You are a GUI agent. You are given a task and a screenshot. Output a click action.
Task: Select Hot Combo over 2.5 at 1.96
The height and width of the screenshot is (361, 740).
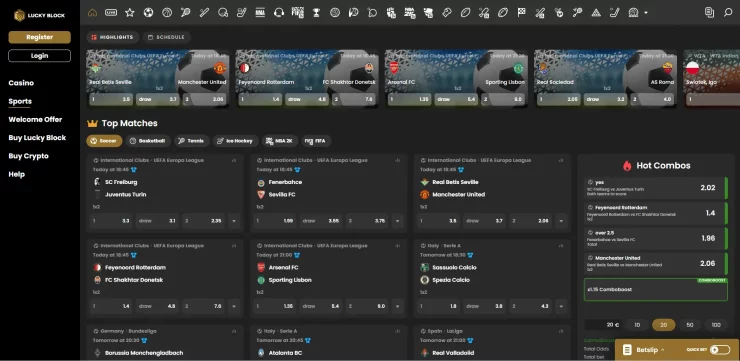pos(656,238)
